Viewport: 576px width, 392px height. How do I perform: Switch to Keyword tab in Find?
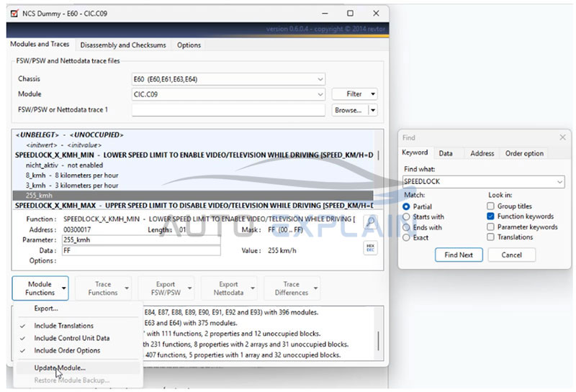pyautogui.click(x=415, y=152)
